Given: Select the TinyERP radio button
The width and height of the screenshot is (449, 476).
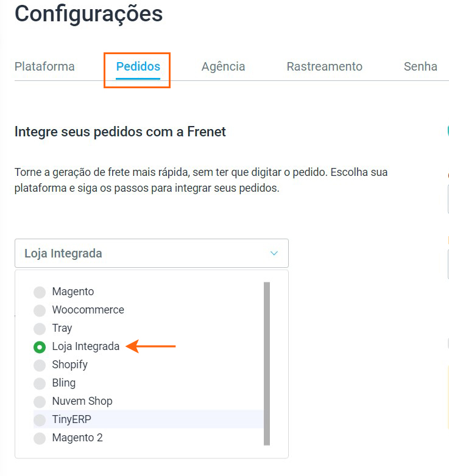Looking at the screenshot, I should (x=40, y=420).
